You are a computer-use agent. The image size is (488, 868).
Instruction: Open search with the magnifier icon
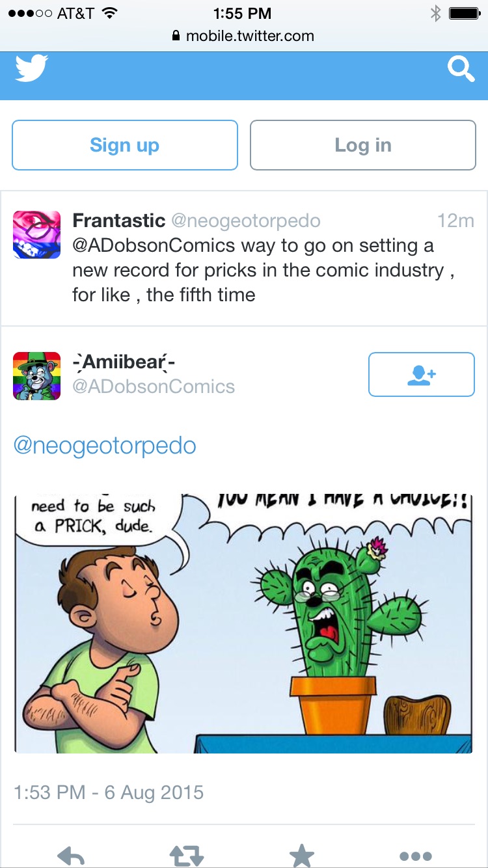pyautogui.click(x=461, y=69)
